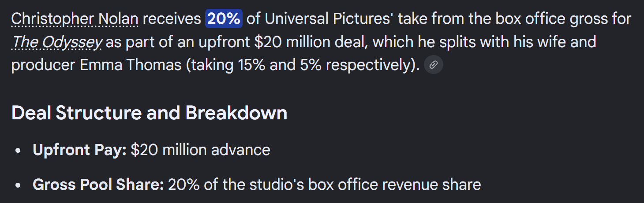The height and width of the screenshot is (203, 644).
Task: Click the bullet dot beside Gross Pool Share
Action: click(18, 185)
